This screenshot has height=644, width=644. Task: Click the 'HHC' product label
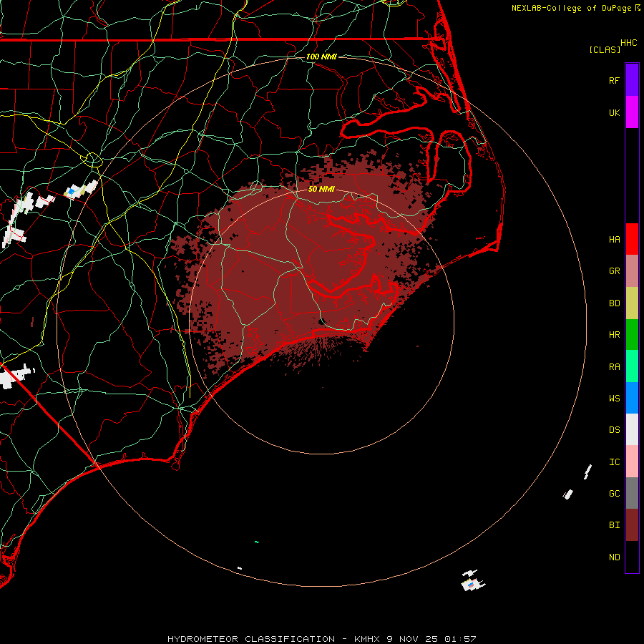[x=628, y=43]
